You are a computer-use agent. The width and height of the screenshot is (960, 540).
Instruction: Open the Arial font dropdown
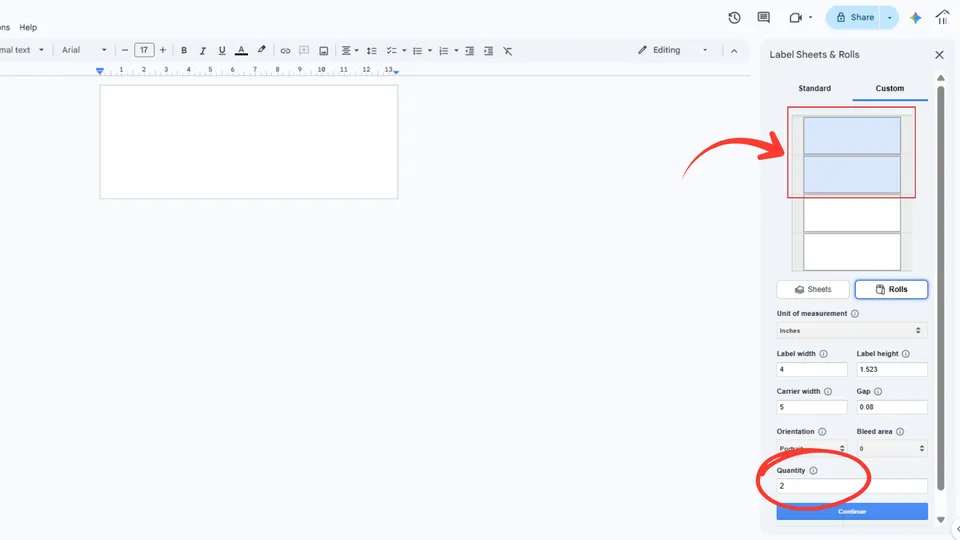(x=84, y=50)
